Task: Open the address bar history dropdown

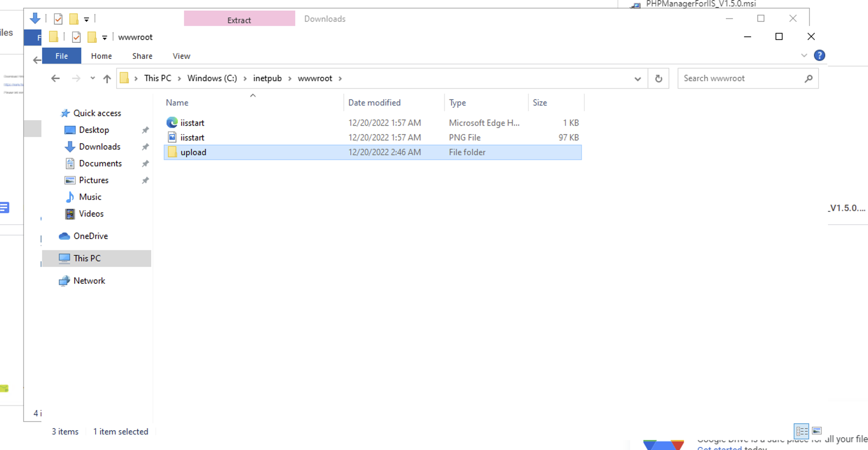Action: tap(638, 79)
